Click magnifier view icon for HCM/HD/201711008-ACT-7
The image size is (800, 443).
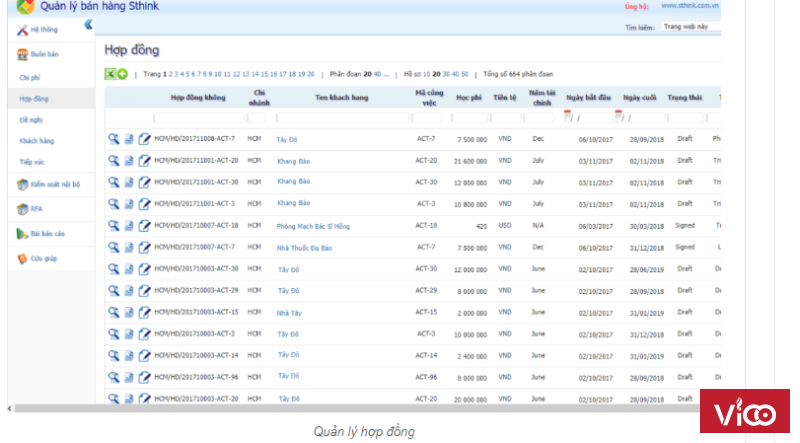(114, 139)
